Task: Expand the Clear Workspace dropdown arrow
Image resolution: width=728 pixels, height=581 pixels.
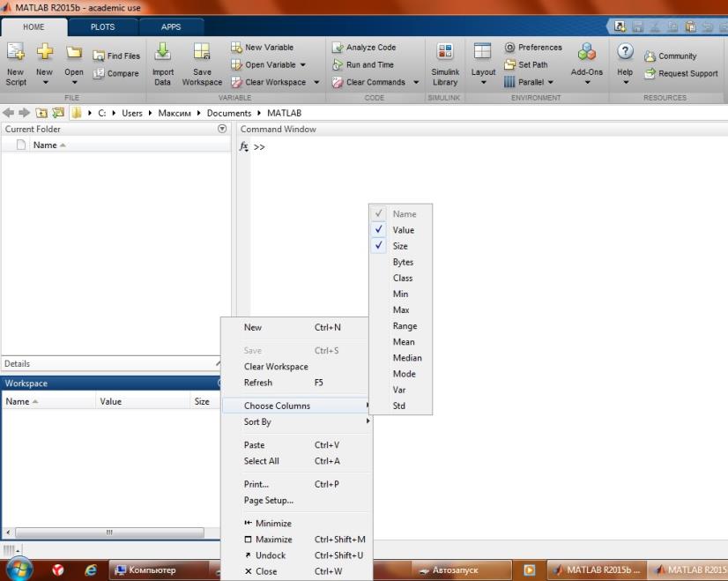Action: (316, 82)
